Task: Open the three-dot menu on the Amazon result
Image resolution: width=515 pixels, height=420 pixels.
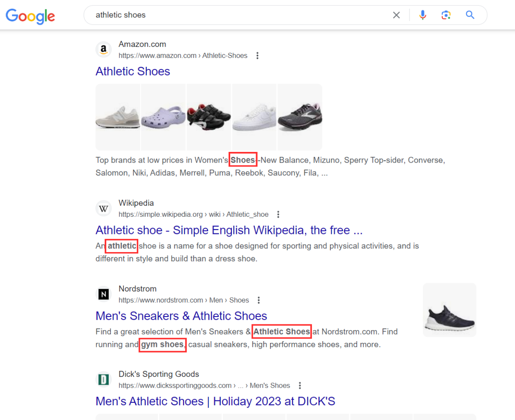Action: coord(257,55)
